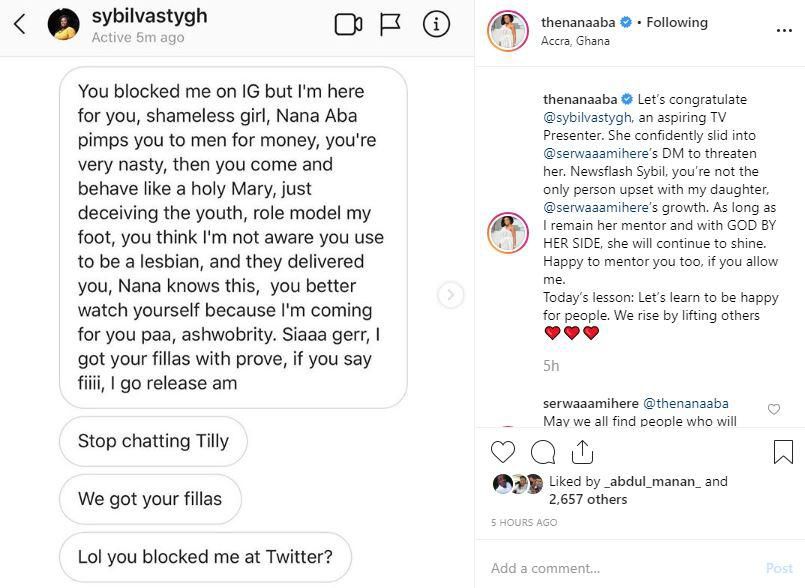Save post with bookmark icon
The width and height of the screenshot is (805, 588).
783,452
